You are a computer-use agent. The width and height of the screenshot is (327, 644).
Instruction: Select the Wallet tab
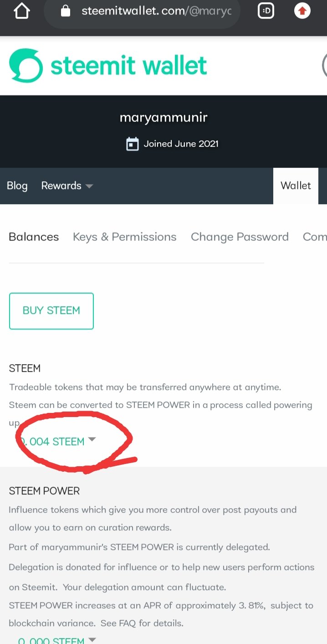[x=296, y=185]
